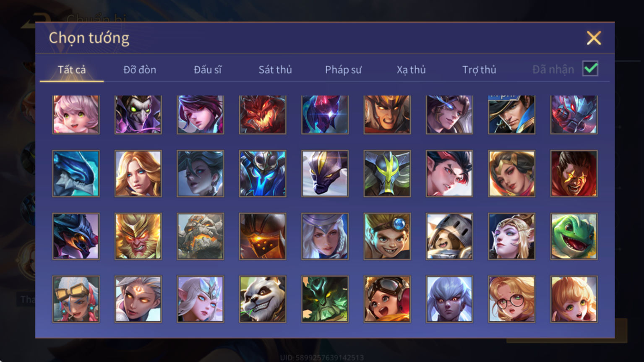644x362 pixels.
Task: Switch to the Xạ thủ tab
Action: click(411, 70)
